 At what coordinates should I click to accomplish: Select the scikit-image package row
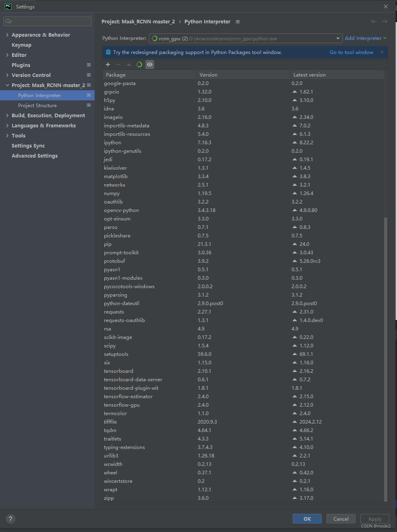click(243, 337)
